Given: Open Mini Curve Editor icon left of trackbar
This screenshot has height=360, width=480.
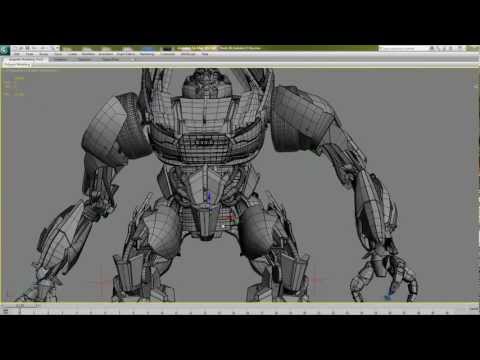Looking at the screenshot, I should [x=5, y=311].
